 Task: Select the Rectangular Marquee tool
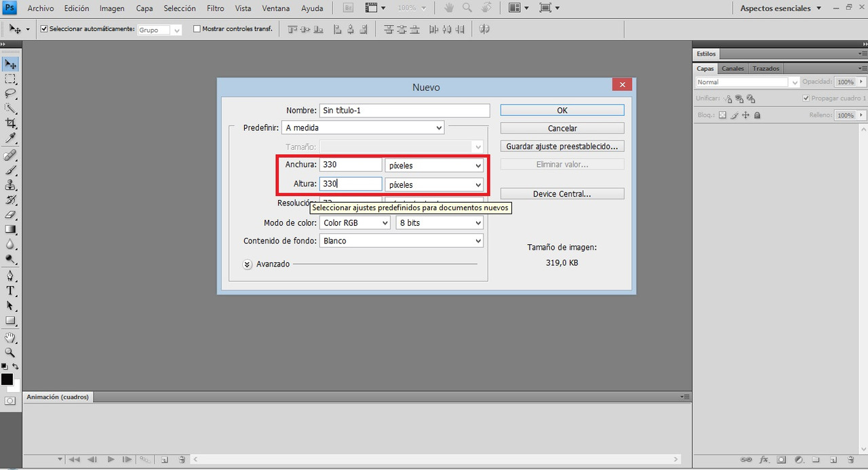pos(10,79)
